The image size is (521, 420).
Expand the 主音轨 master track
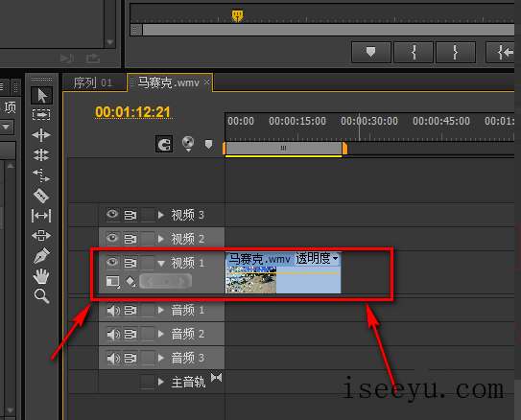coord(161,382)
